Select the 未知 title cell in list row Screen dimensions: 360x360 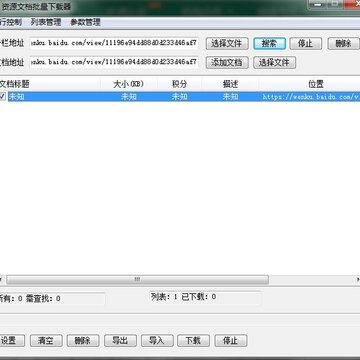16,97
